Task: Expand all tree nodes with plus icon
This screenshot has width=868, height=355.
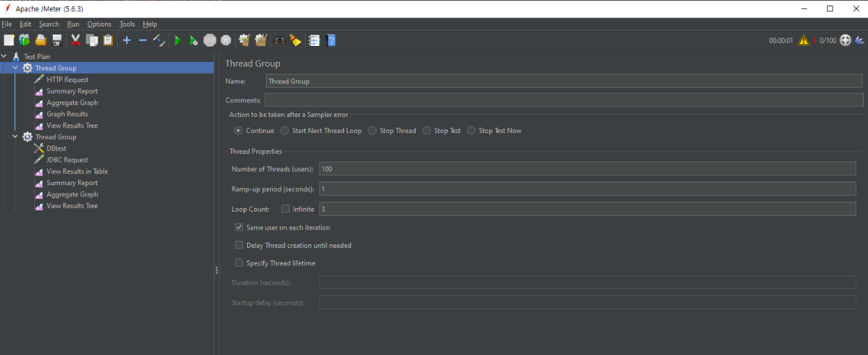Action: 127,40
